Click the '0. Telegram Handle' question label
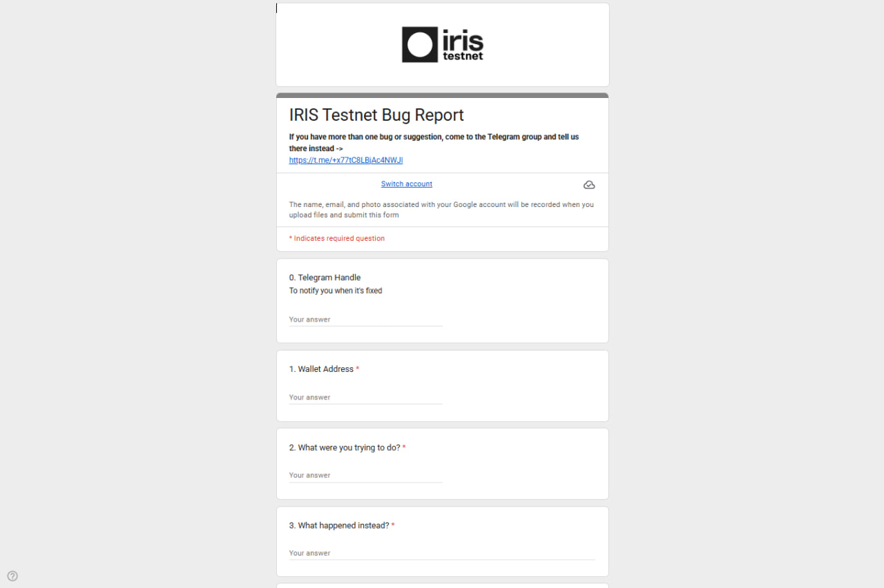The height and width of the screenshot is (588, 884). tap(325, 277)
